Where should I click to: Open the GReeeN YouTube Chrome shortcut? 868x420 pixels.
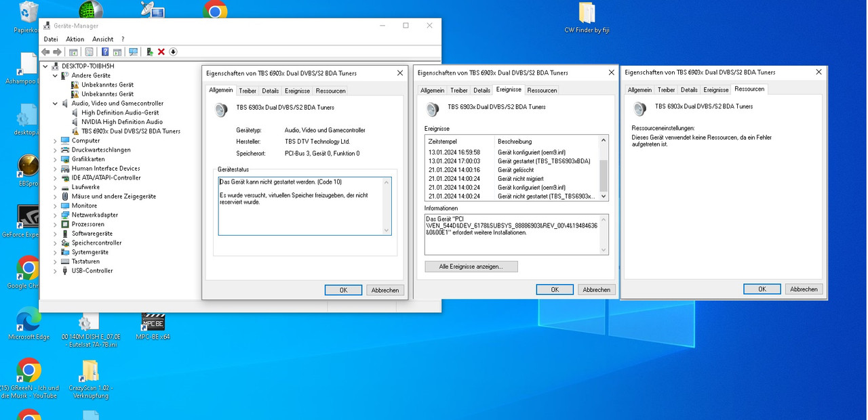(28, 378)
